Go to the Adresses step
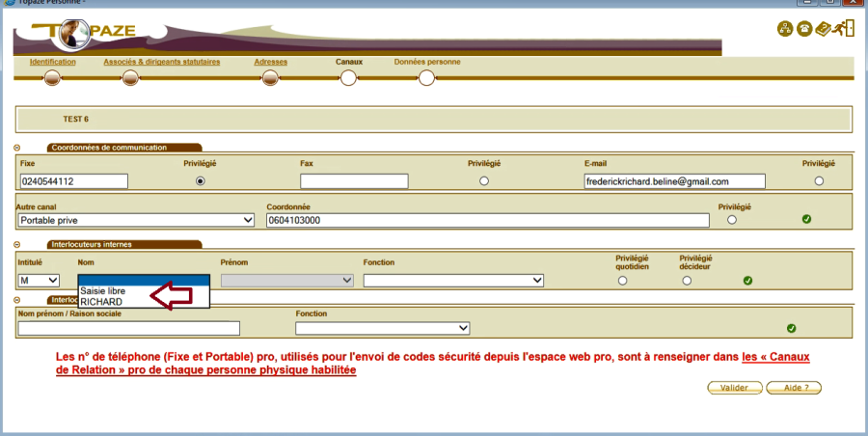This screenshot has height=436, width=868. point(270,62)
